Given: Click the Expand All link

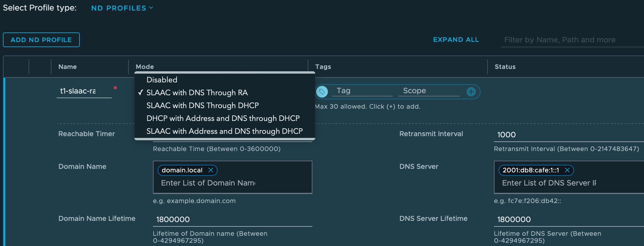Looking at the screenshot, I should (456, 40).
